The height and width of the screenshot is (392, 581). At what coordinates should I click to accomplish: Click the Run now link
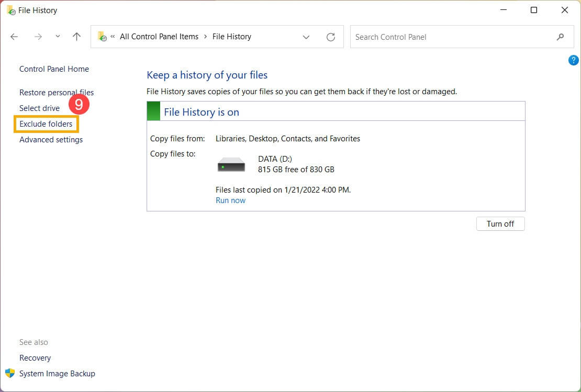pyautogui.click(x=230, y=200)
